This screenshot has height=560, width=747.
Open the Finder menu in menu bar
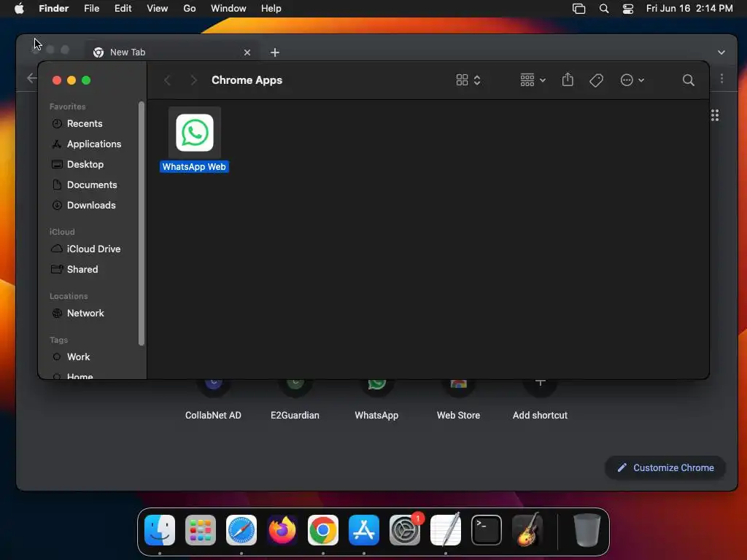click(54, 9)
